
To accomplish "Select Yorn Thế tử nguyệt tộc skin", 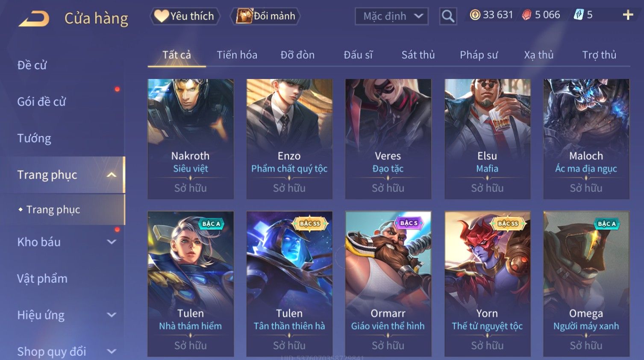I will [x=487, y=284].
